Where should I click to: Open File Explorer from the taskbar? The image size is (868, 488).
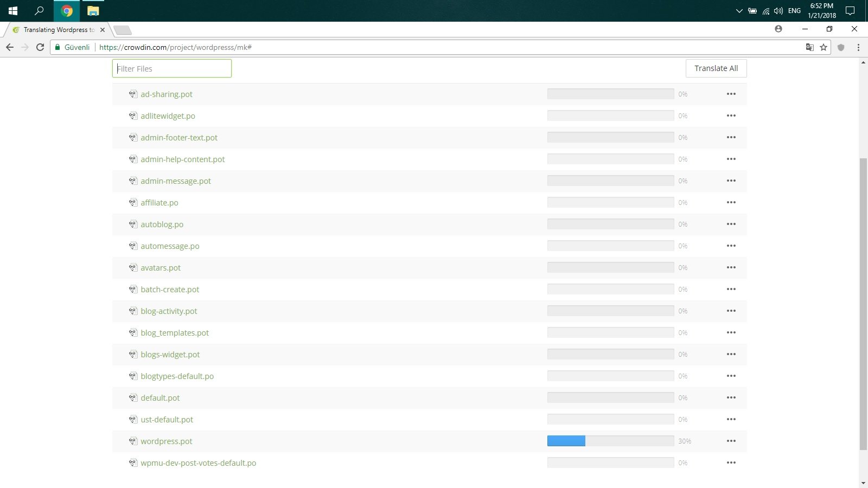click(93, 11)
